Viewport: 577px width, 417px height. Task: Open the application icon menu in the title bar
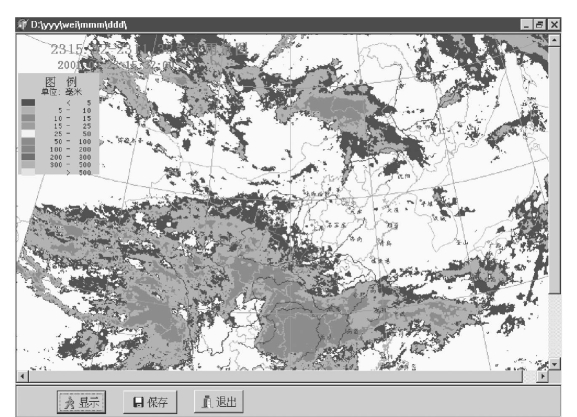tap(22, 25)
